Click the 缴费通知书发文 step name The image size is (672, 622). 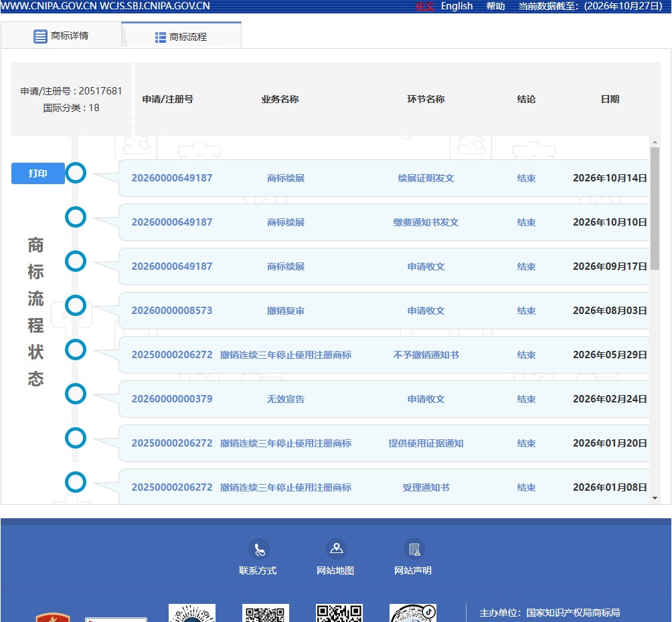[x=426, y=222]
